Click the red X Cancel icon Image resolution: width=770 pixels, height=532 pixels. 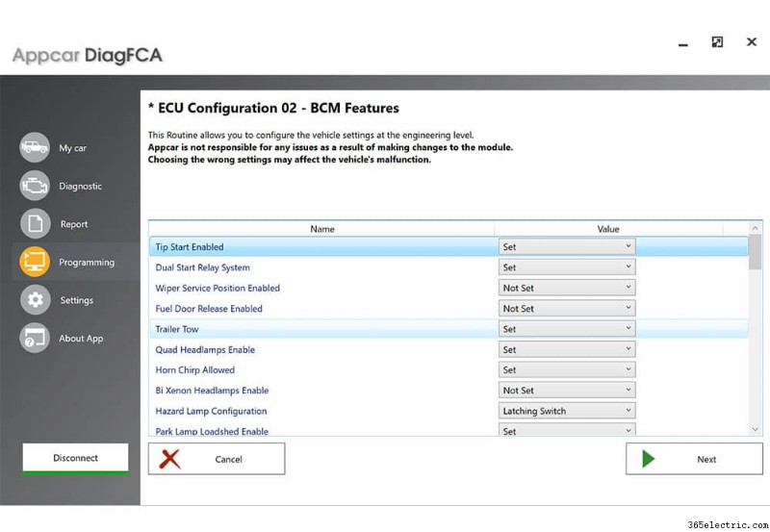click(170, 459)
